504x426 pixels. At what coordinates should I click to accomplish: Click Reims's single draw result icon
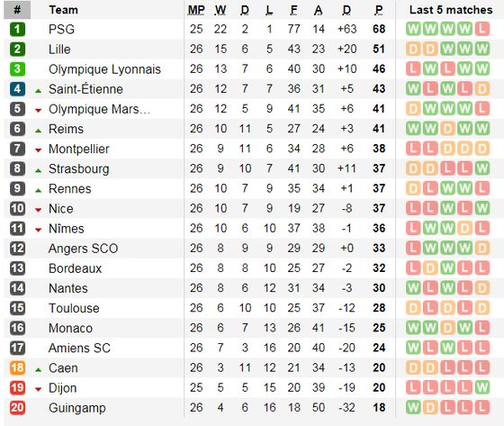click(x=447, y=129)
